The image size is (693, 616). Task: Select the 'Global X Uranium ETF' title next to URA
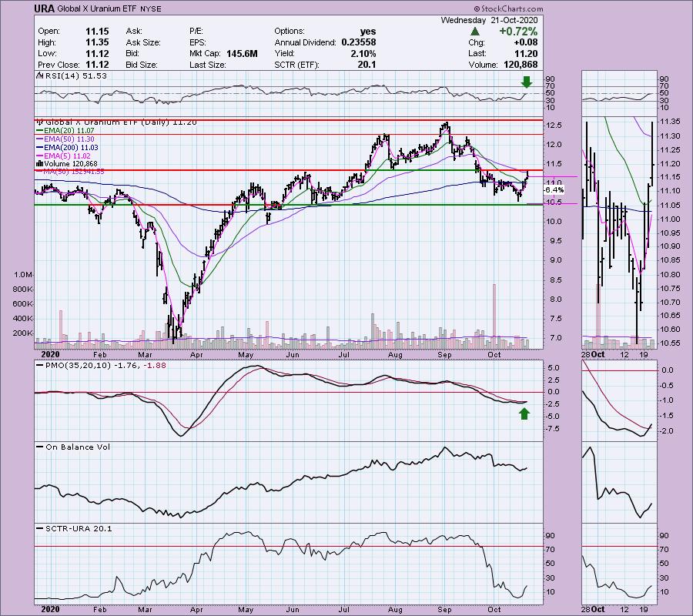pyautogui.click(x=97, y=8)
